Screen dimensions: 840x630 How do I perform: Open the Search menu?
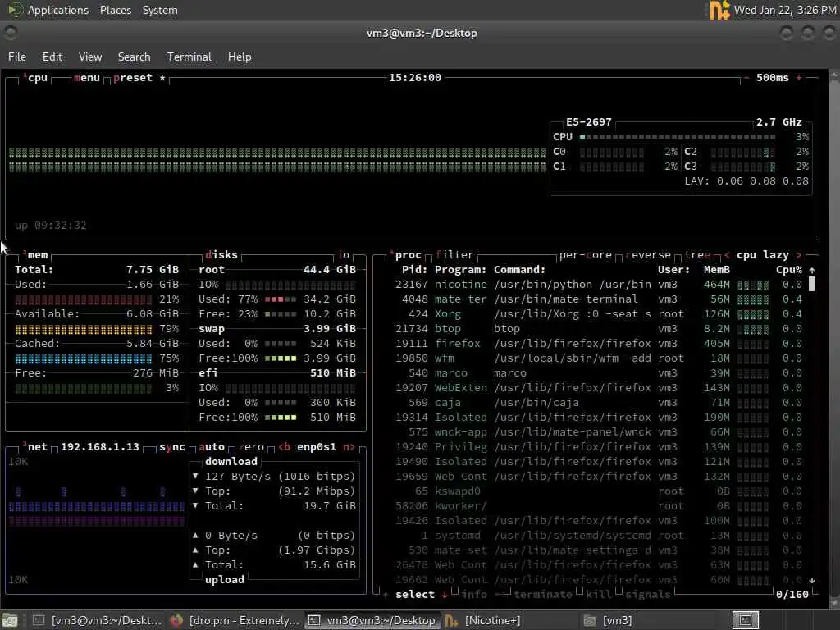click(134, 57)
